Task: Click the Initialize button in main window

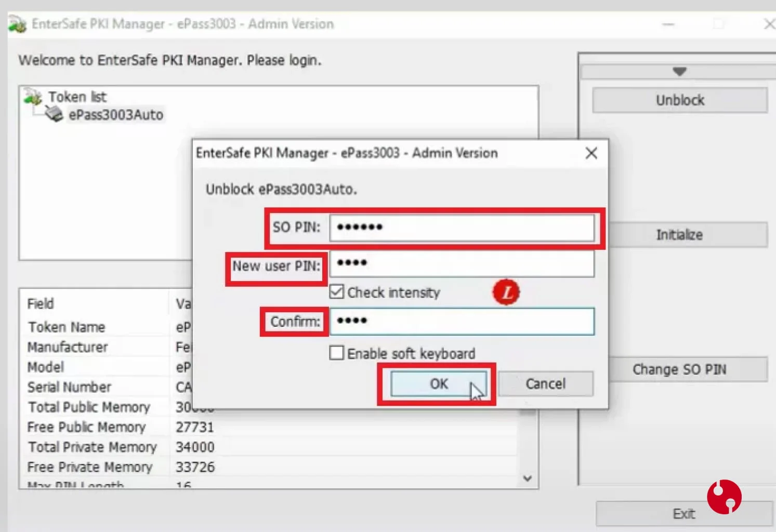Action: pos(679,235)
